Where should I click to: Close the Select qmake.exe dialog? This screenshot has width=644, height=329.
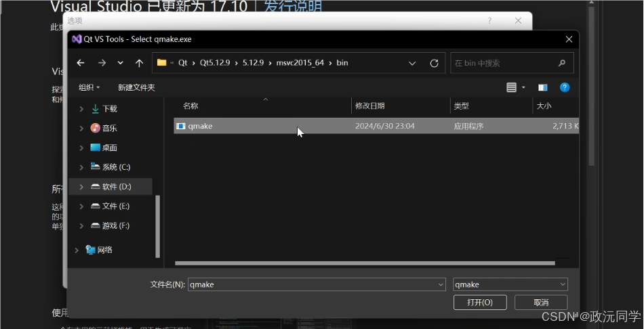tap(569, 39)
